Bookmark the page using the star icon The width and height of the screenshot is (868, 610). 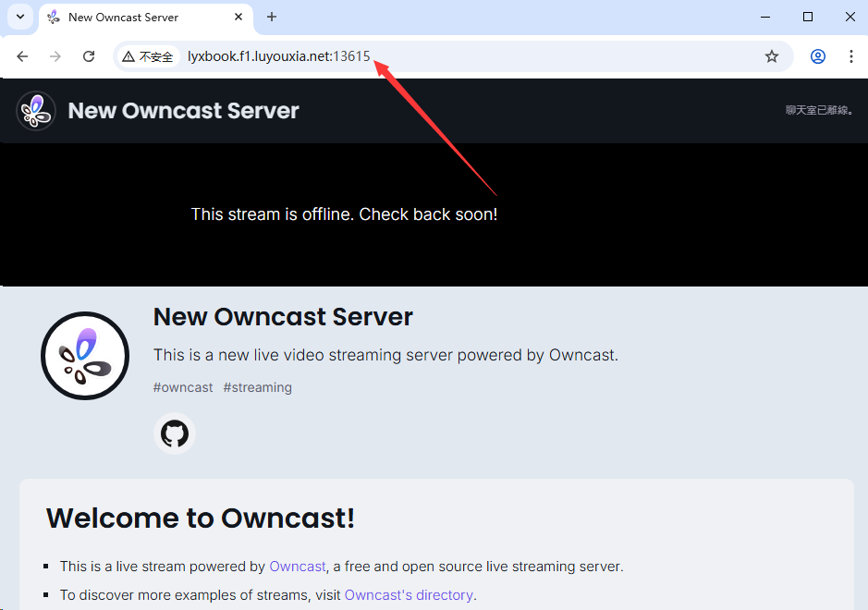point(772,56)
